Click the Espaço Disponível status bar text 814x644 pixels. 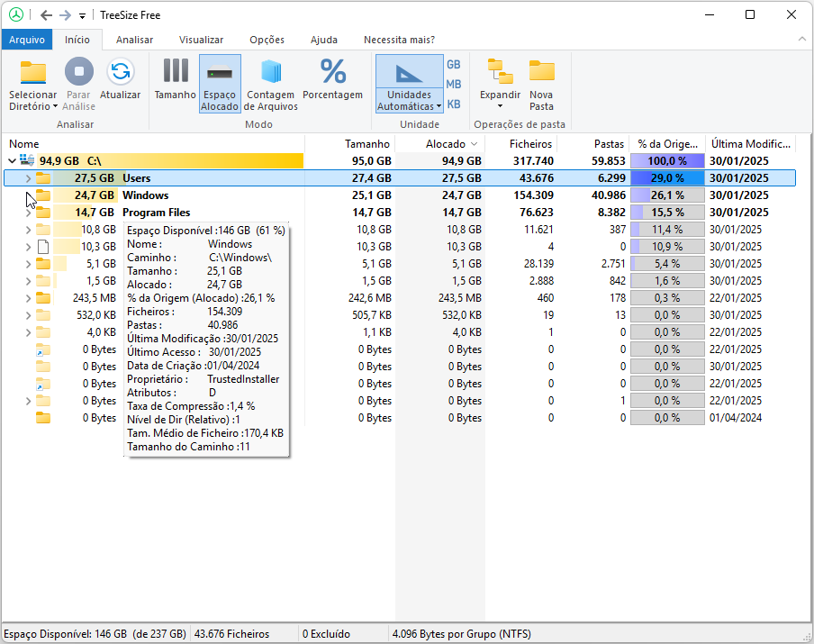95,634
